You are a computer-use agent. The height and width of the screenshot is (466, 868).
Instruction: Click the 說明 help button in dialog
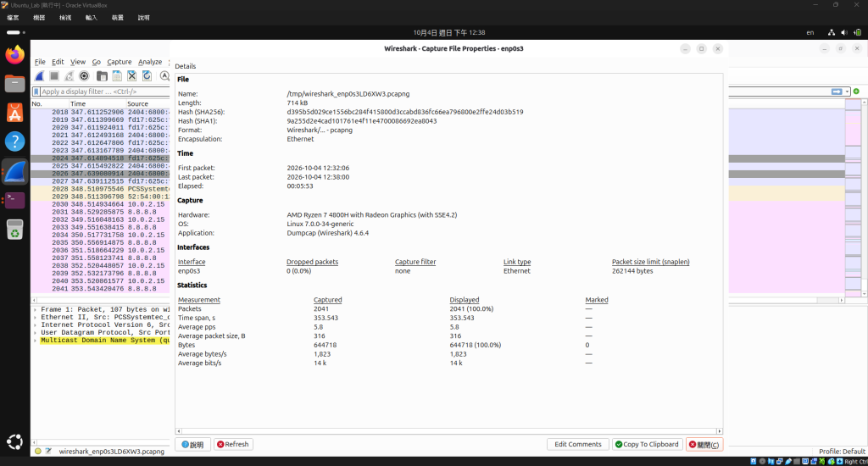[192, 445]
